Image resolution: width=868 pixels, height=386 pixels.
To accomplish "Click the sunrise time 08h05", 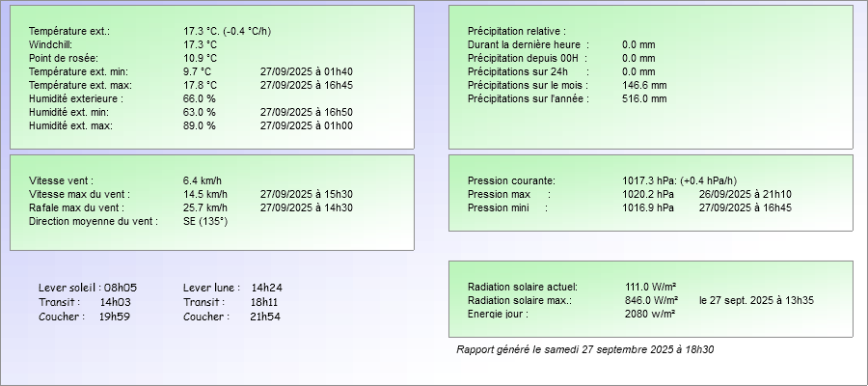I will 121,288.
